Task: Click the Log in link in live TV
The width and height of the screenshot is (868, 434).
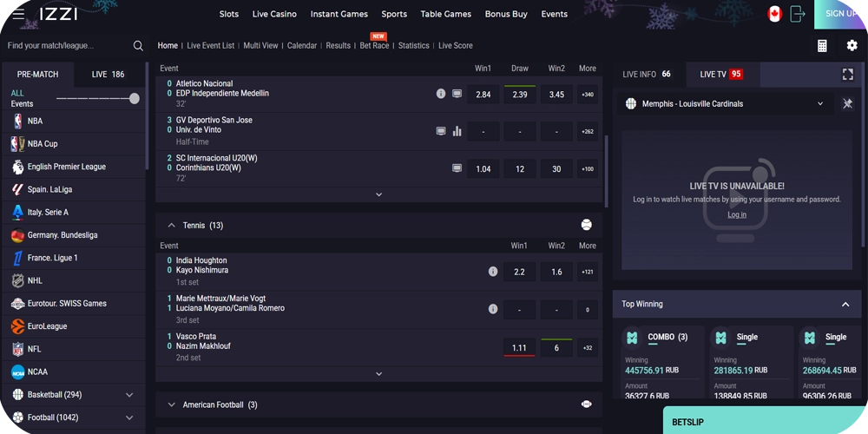Action: tap(737, 214)
